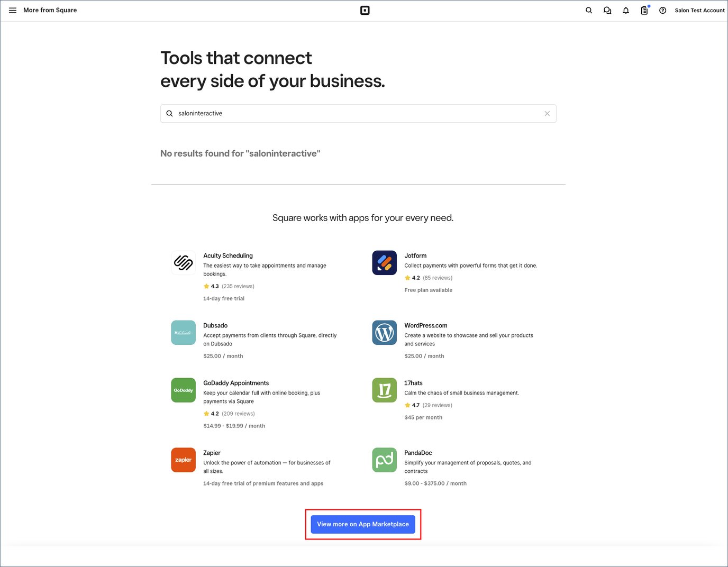Click the magnifier icon in the search field

pyautogui.click(x=170, y=114)
